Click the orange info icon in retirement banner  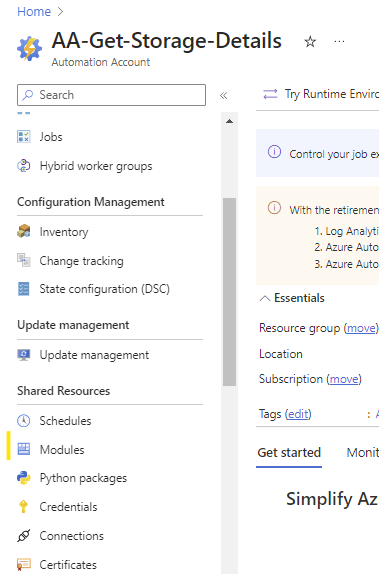(274, 208)
